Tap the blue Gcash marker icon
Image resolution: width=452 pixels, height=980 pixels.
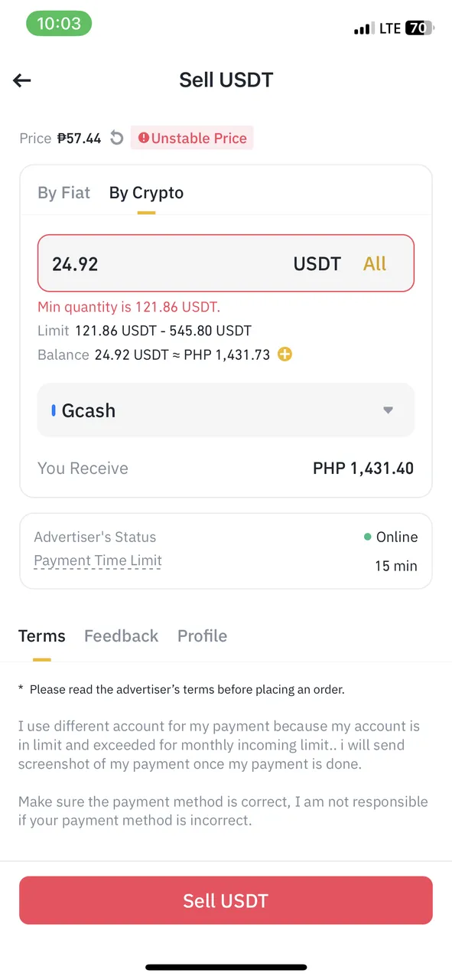(54, 410)
